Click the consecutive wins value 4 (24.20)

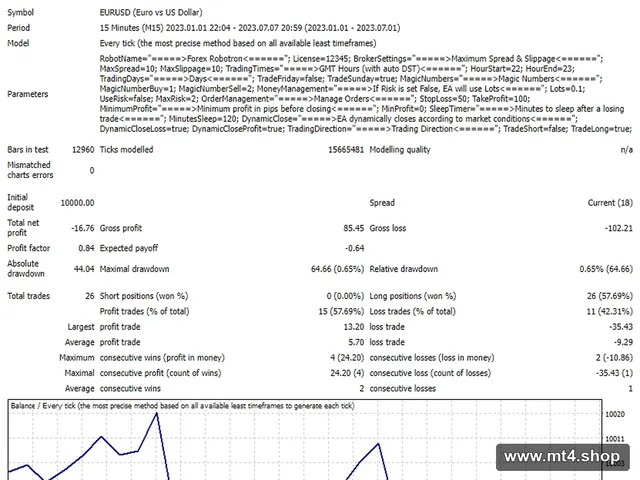(347, 358)
